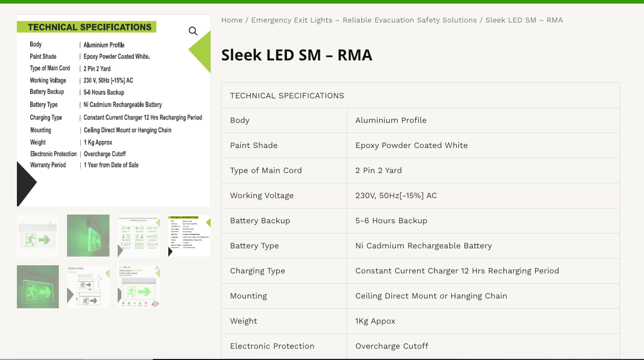Click the Mounting label cell
The image size is (644, 360).
pos(284,296)
